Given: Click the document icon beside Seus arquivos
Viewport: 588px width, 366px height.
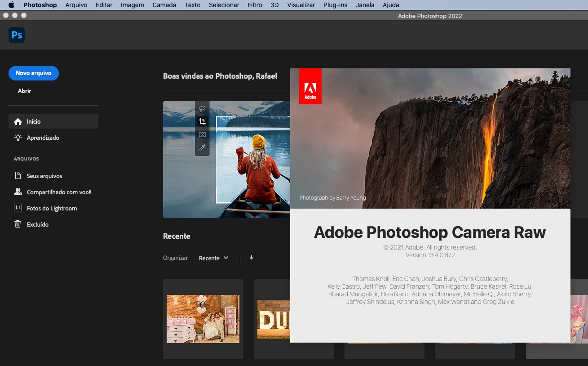Looking at the screenshot, I should (18, 175).
